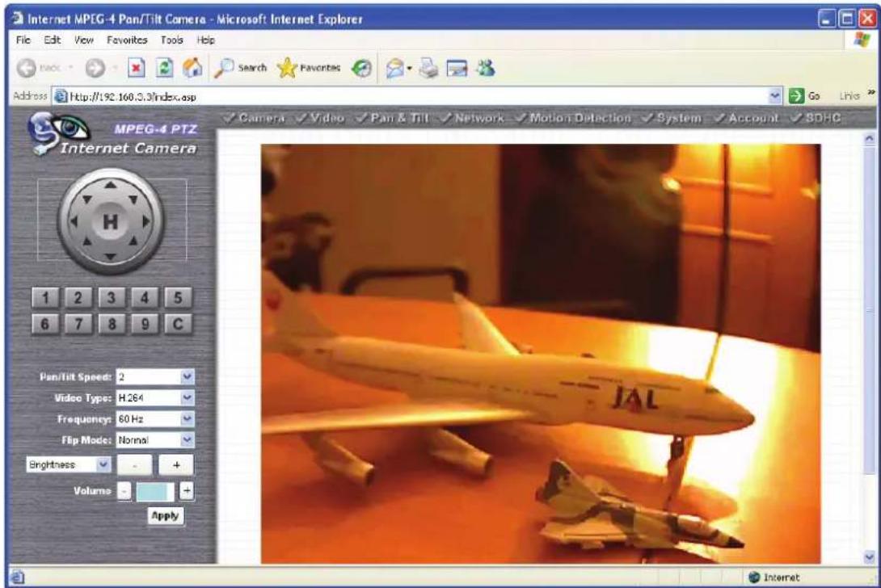881x588 pixels.
Task: Open the Network settings tab
Action: [x=472, y=118]
